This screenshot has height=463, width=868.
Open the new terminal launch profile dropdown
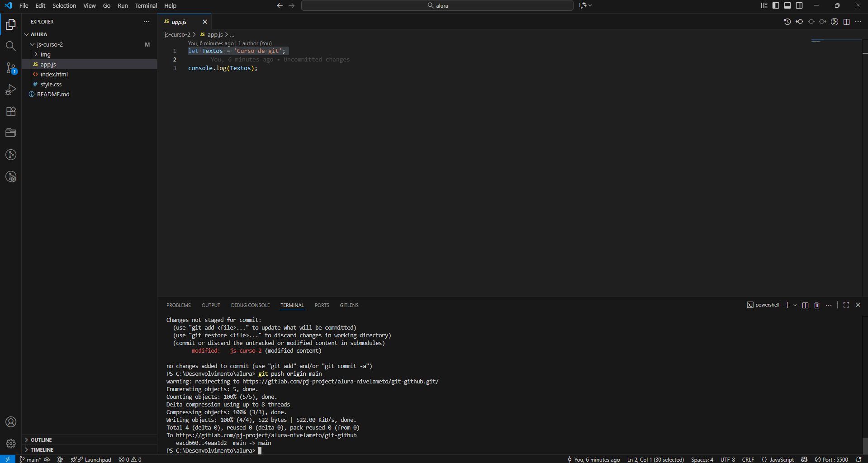click(795, 305)
